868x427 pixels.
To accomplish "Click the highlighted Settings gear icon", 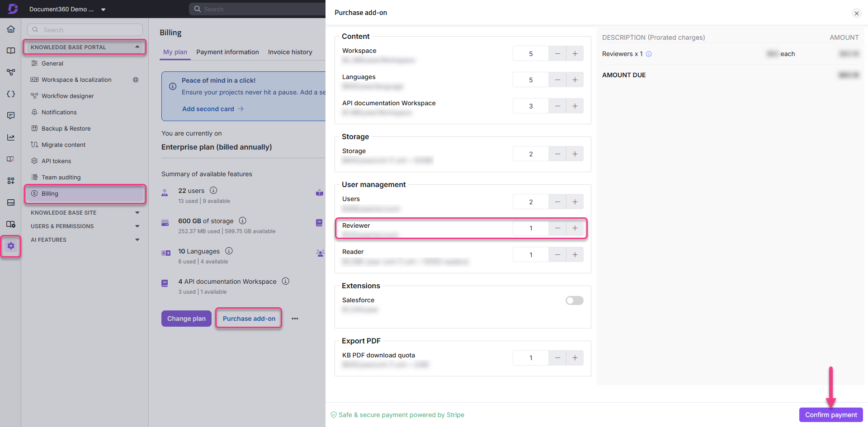I will (x=11, y=246).
